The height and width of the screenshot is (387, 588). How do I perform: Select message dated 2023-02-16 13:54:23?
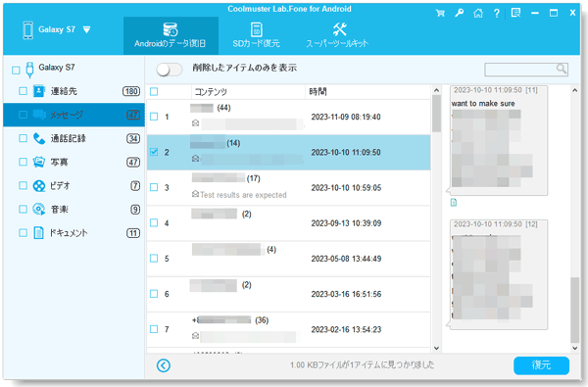tap(288, 329)
